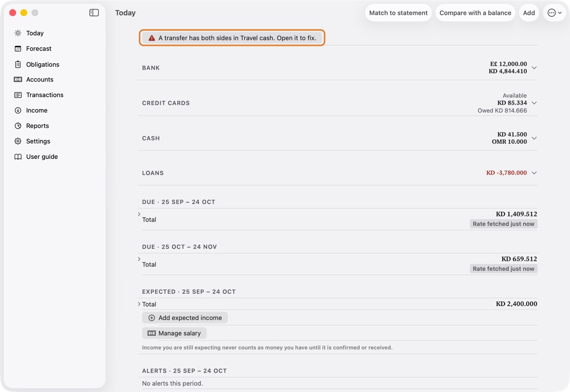
Task: Click the Owed KD 814.666 text
Action: pos(502,111)
